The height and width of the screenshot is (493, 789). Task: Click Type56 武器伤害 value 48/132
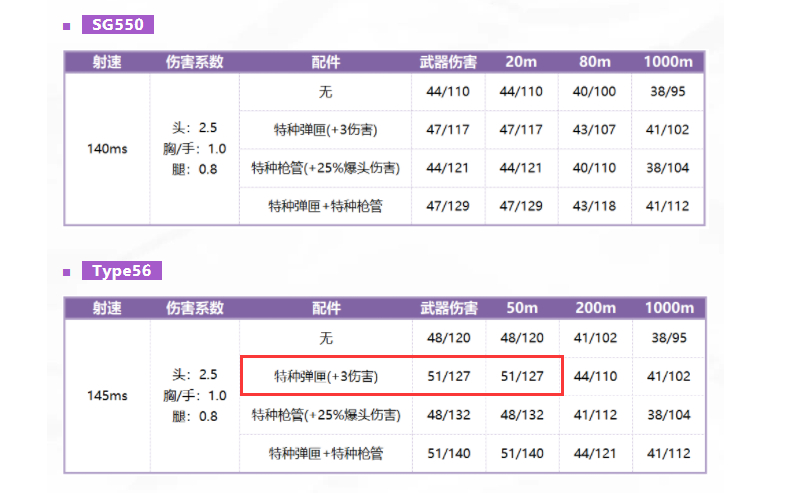[x=449, y=415]
